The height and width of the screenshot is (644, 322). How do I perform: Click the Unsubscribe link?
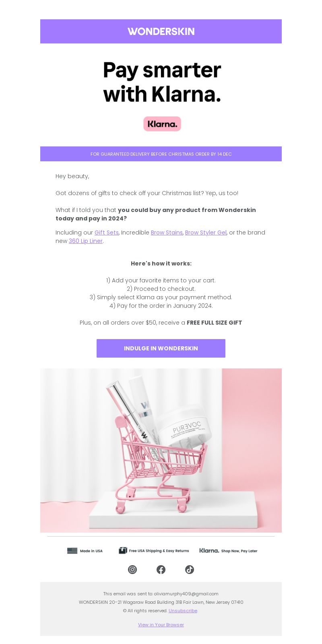click(183, 611)
